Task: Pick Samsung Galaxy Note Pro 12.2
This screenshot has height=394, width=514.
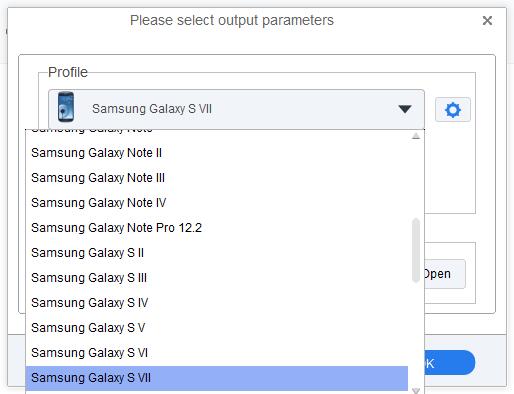Action: click(x=217, y=228)
